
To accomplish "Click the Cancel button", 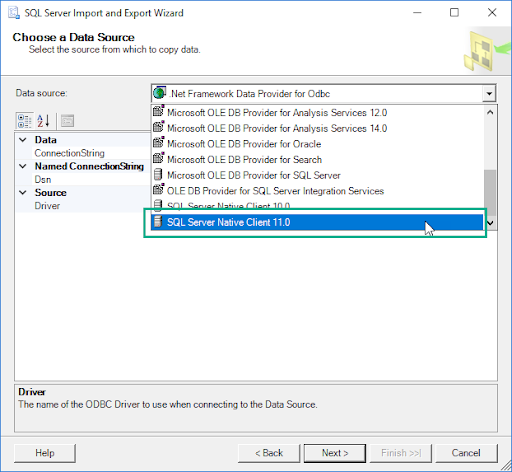I will click(x=466, y=453).
